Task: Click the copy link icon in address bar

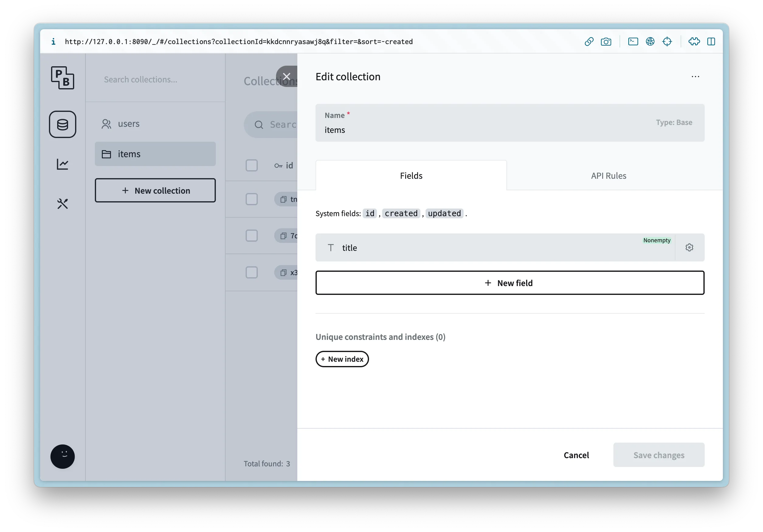Action: point(589,42)
